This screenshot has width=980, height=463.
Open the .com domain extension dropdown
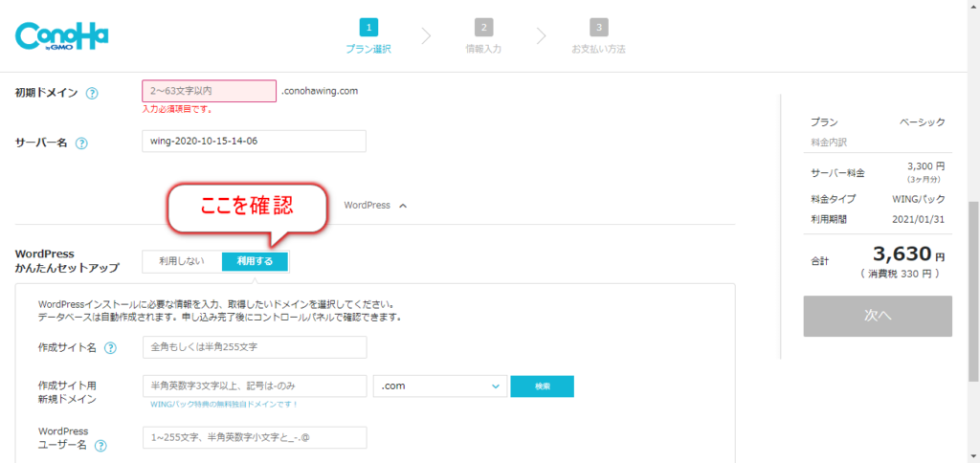(x=440, y=386)
